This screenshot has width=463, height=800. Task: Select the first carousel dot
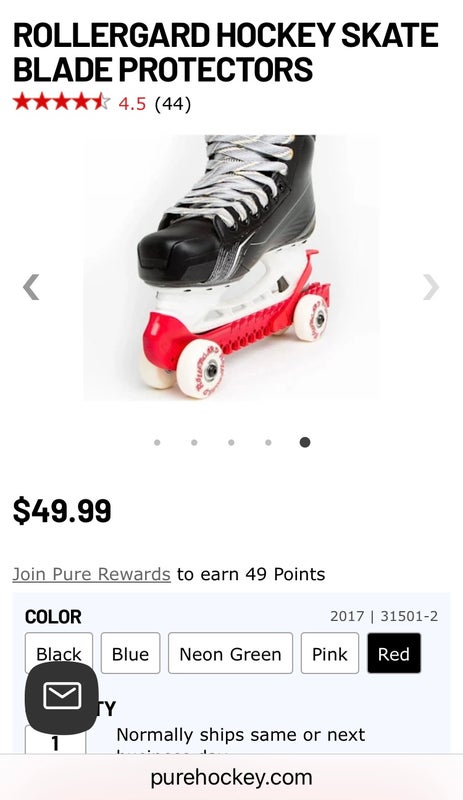tap(157, 442)
